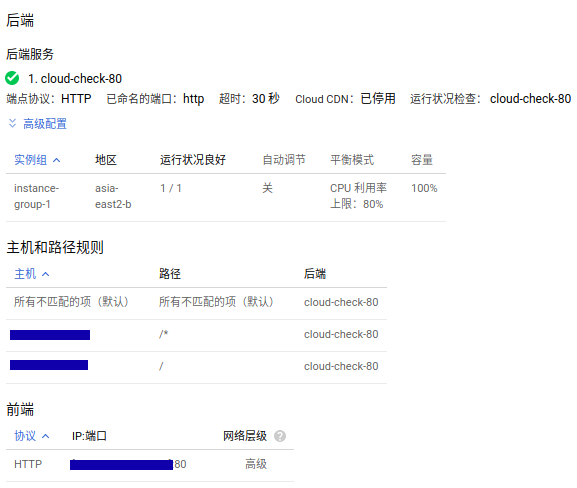This screenshot has height=488, width=577.
Task: Click the 后端 column header in rules table
Action: tap(315, 274)
